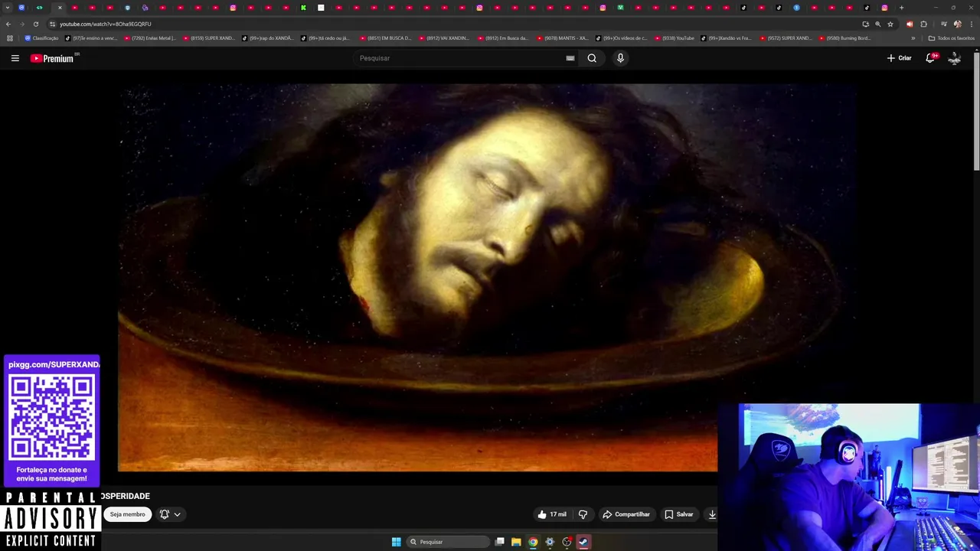Switch to the blue circle numbered tab
Viewport: 980px width, 551px height.
pos(796,8)
